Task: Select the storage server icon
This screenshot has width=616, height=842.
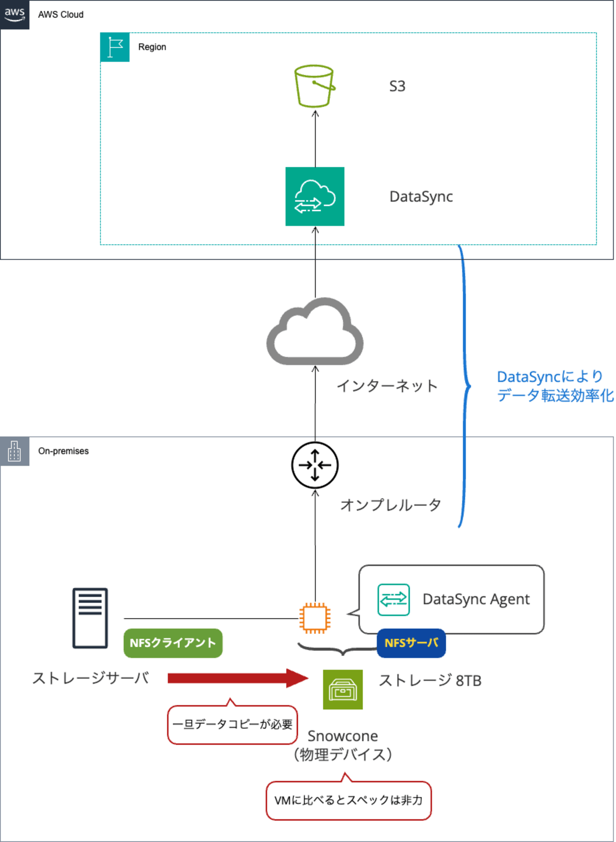Action: click(90, 618)
